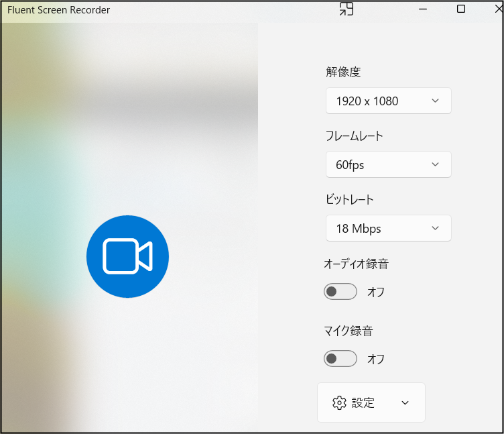Click the Fluent Screen Recorder title text
Screen dimensions: 504x434
[58, 10]
